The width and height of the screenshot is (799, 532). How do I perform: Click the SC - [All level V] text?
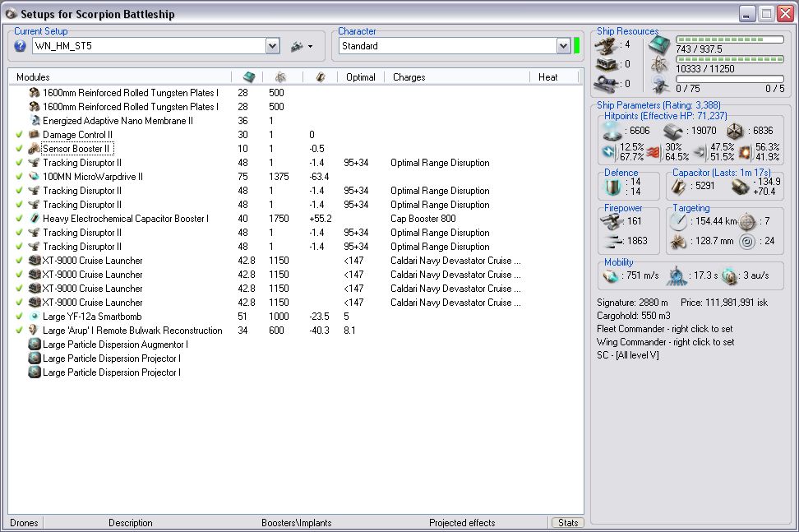pyautogui.click(x=628, y=355)
